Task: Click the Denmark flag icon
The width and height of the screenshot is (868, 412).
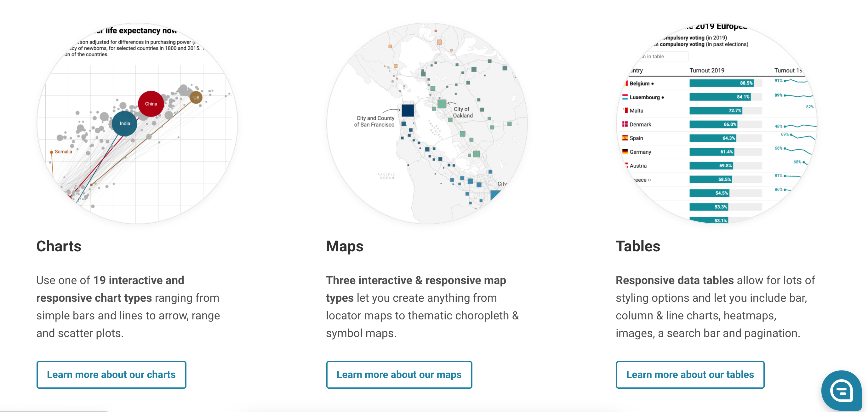Action: point(625,124)
